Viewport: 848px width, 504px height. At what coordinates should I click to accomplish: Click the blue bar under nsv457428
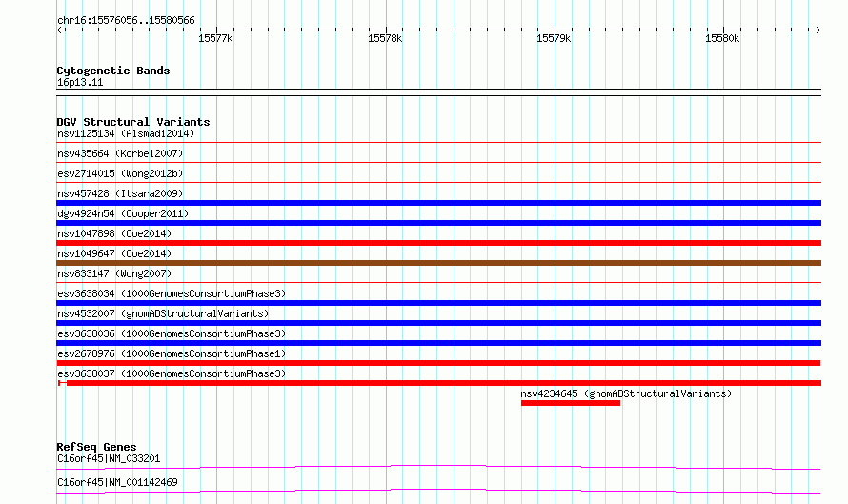point(438,203)
